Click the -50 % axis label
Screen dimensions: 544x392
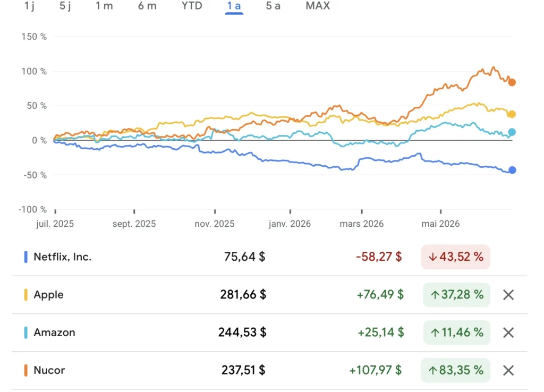(35, 175)
